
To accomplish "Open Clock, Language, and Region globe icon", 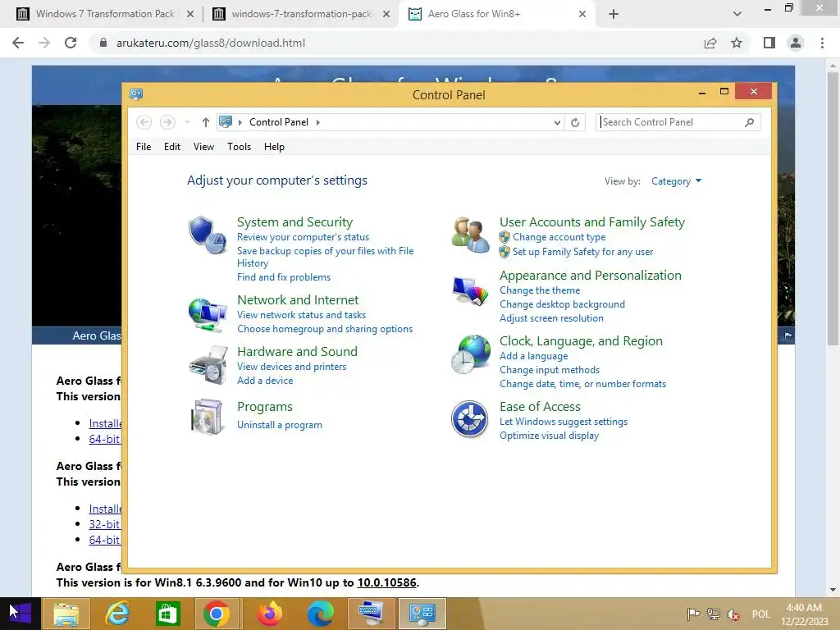I will point(470,354).
